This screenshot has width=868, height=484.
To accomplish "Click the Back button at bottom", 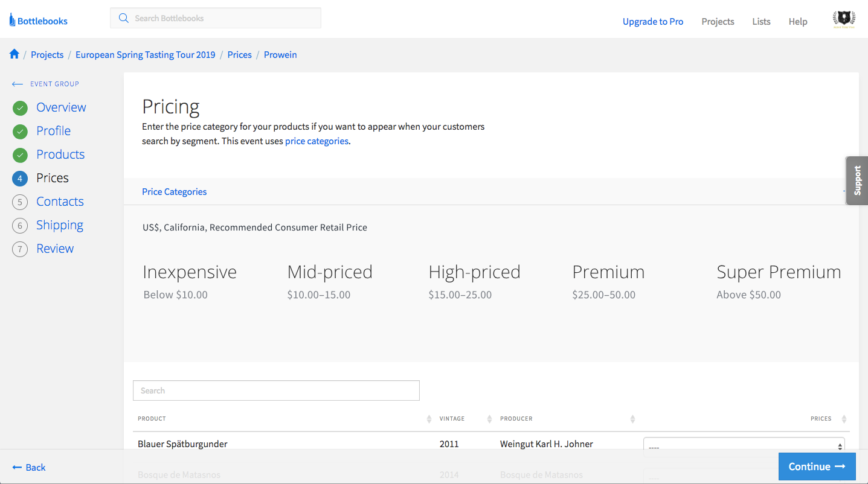I will pos(29,467).
